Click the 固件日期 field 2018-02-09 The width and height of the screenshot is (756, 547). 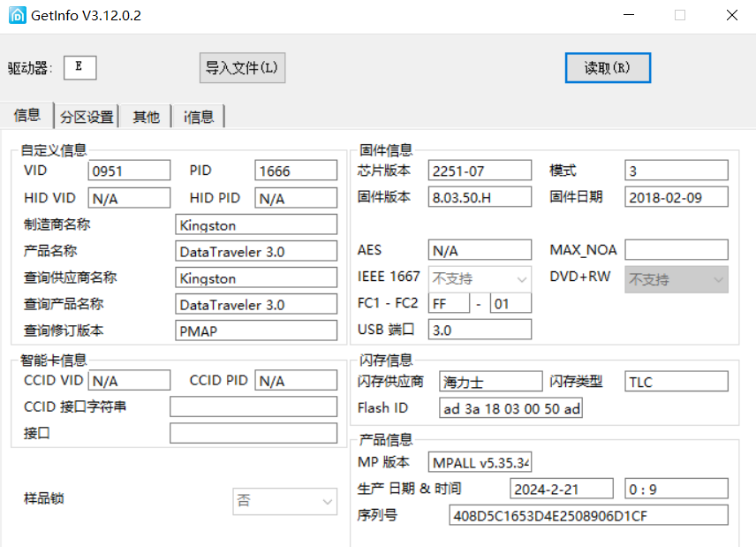point(677,197)
